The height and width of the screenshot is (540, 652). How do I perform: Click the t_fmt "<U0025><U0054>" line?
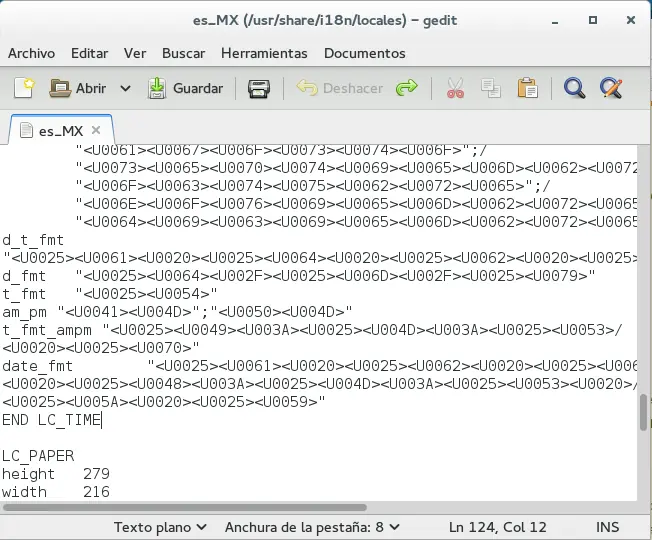[110, 294]
